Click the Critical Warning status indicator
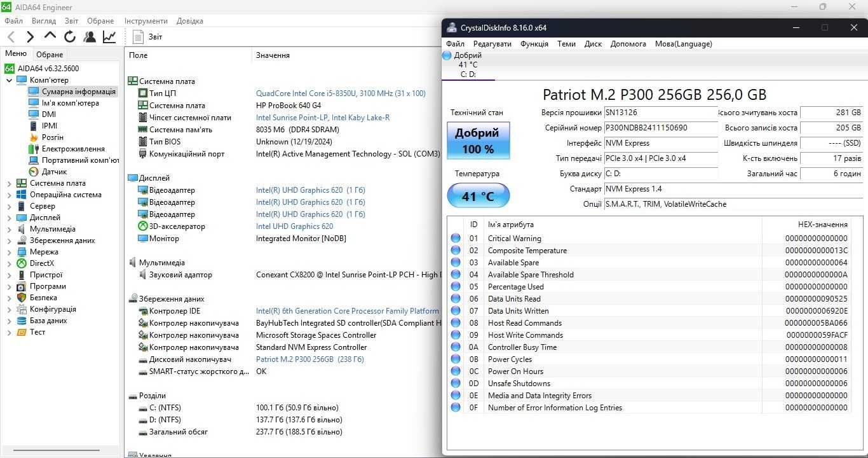Viewport: 868px width, 458px height. (x=456, y=239)
